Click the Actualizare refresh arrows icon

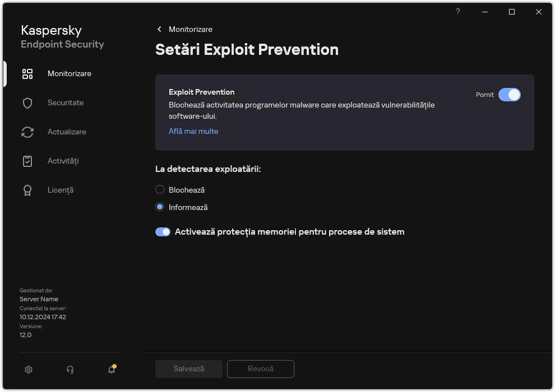pyautogui.click(x=27, y=132)
